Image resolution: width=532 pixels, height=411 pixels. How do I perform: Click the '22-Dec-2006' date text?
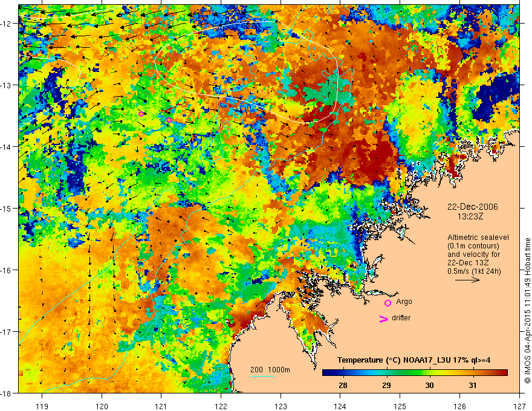472,207
